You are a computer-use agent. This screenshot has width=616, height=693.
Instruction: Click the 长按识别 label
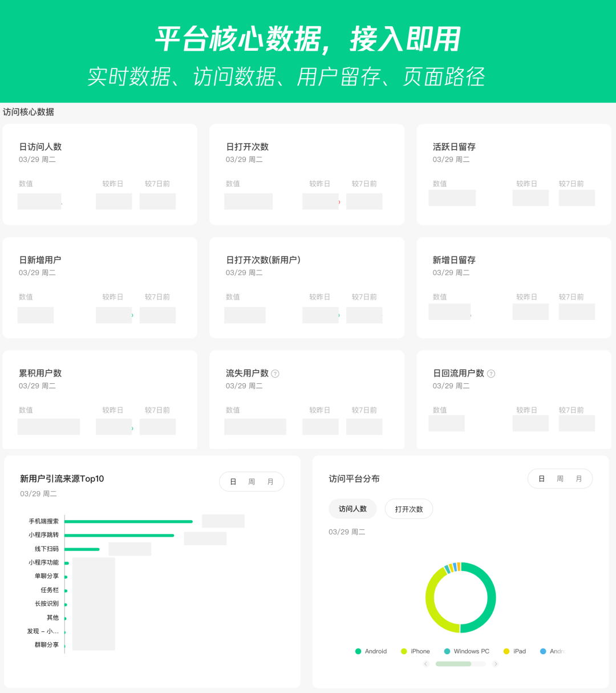point(47,603)
